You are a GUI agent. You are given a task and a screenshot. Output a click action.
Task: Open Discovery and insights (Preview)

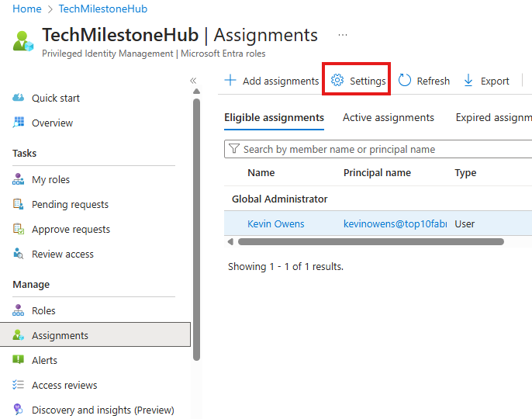click(x=103, y=410)
